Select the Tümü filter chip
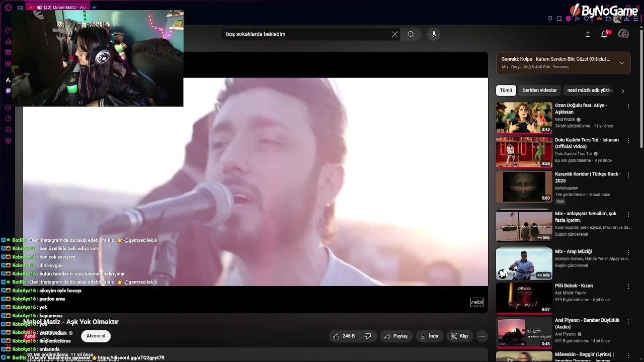644x362 pixels. [506, 90]
